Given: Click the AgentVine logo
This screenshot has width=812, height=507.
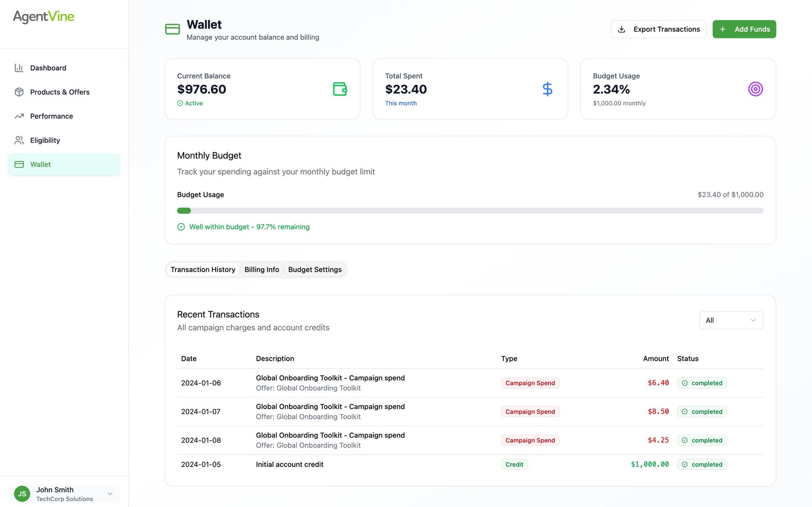Looking at the screenshot, I should tap(43, 17).
